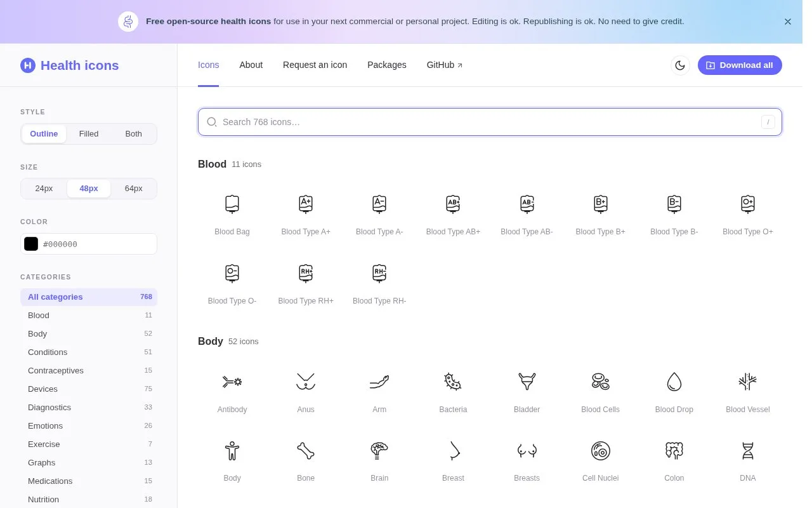Select the Bone icon
The height and width of the screenshot is (508, 812).
click(x=306, y=451)
